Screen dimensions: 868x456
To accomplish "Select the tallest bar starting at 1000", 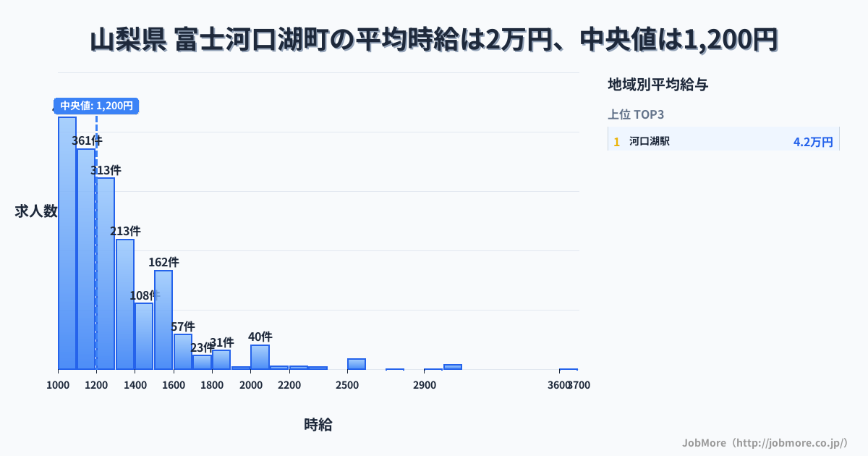I will tap(67, 242).
